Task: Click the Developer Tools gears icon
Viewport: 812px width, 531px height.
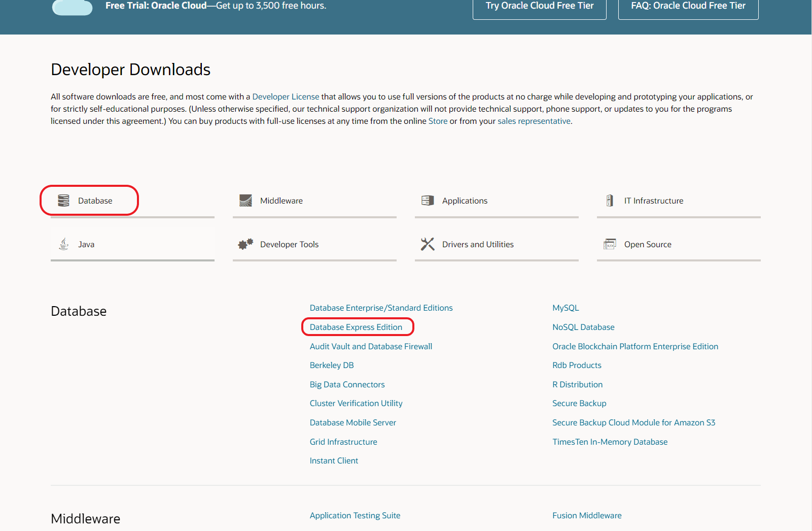Action: point(245,244)
